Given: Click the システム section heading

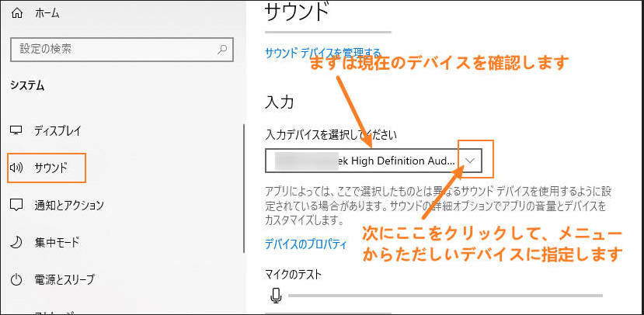Looking at the screenshot, I should point(27,86).
